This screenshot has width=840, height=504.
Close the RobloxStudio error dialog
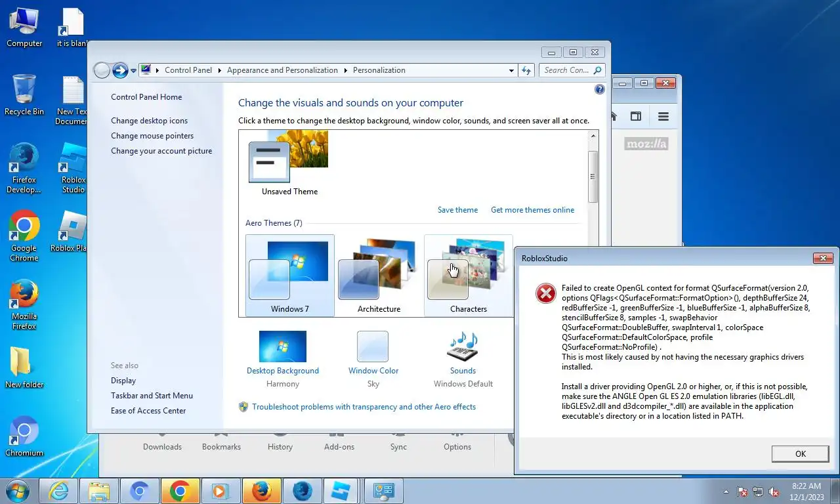tap(823, 259)
